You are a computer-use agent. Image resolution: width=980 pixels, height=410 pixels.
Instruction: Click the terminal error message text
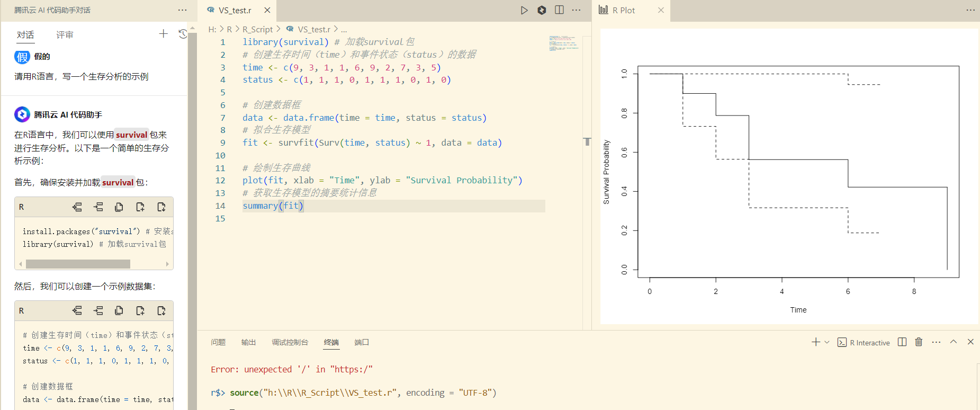point(292,370)
